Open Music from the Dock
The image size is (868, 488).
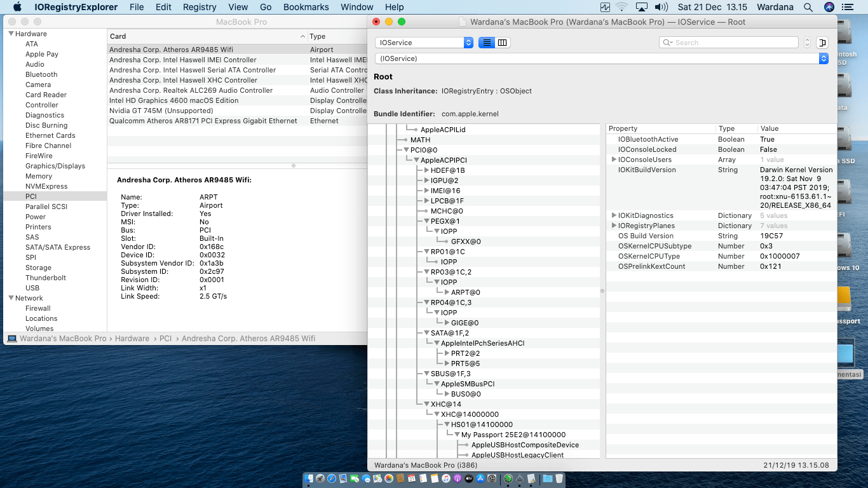coord(446,478)
